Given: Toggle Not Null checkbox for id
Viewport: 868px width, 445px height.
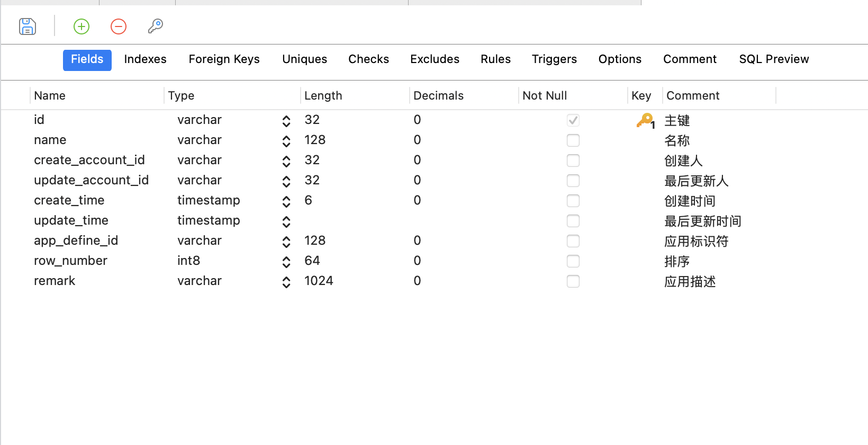Looking at the screenshot, I should 573,120.
